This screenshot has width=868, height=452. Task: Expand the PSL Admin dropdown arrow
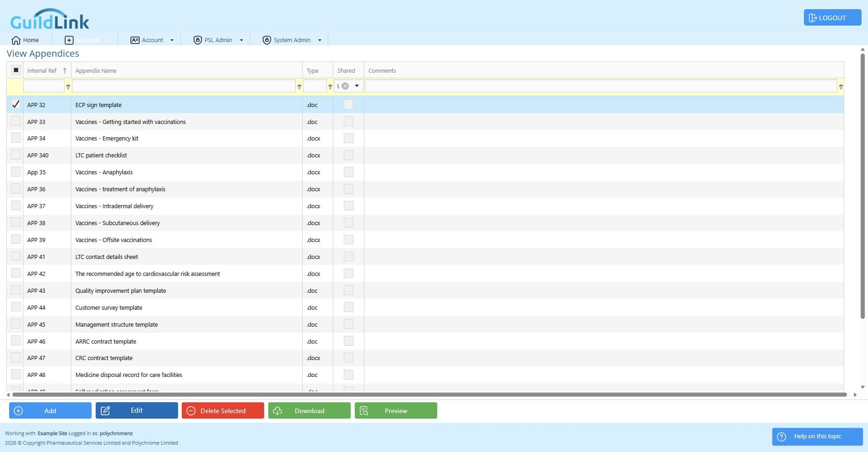(x=241, y=40)
